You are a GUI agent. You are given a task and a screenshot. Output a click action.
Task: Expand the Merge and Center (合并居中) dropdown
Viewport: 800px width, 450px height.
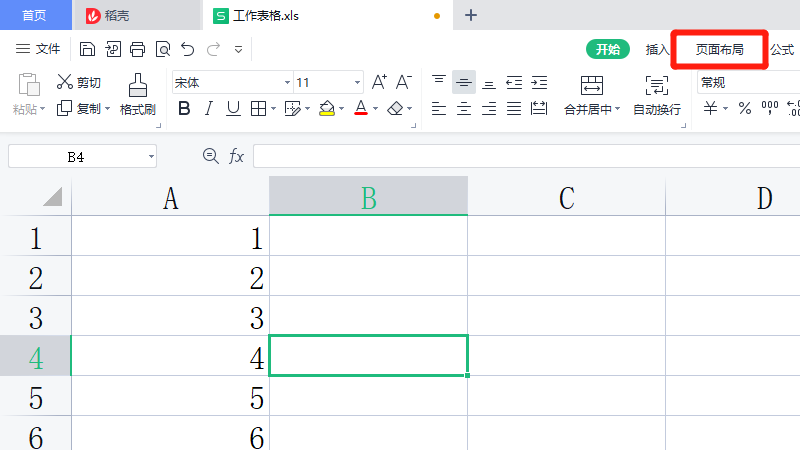pos(617,109)
